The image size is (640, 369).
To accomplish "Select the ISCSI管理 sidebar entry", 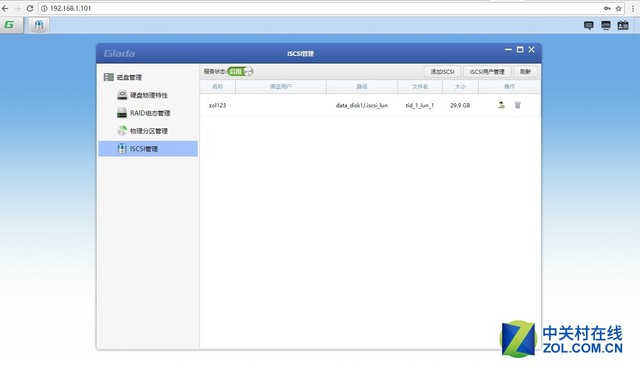I will coord(148,149).
